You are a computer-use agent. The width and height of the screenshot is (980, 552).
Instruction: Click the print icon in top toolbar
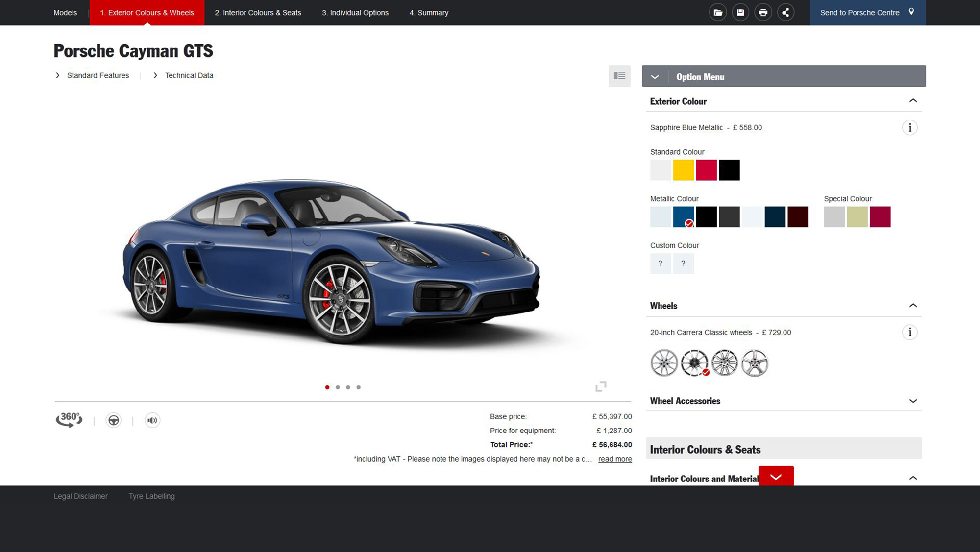(762, 12)
